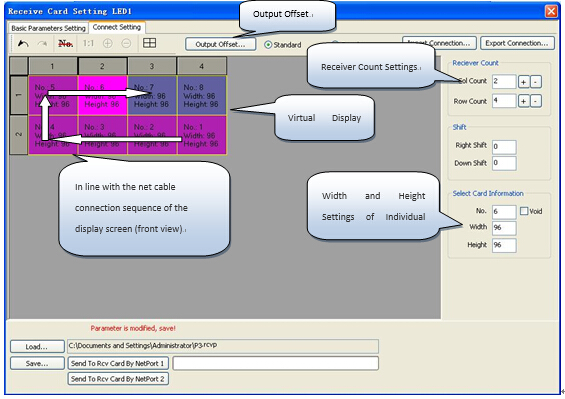565x399 pixels.
Task: Increase Row Count with the plus button
Action: pyautogui.click(x=524, y=101)
